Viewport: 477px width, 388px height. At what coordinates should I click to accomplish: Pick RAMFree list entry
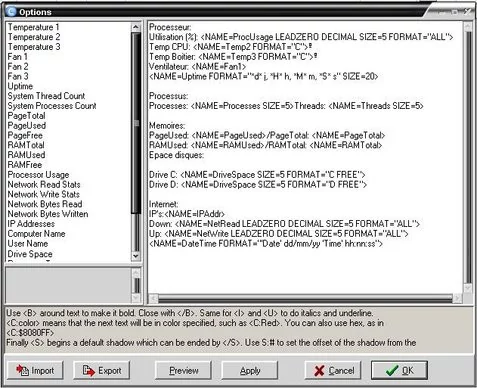pyautogui.click(x=25, y=165)
